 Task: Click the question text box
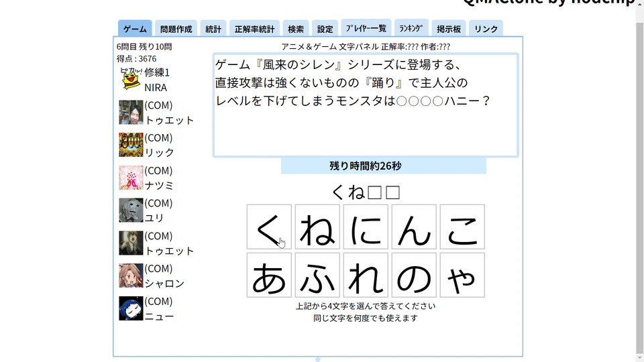coord(366,105)
